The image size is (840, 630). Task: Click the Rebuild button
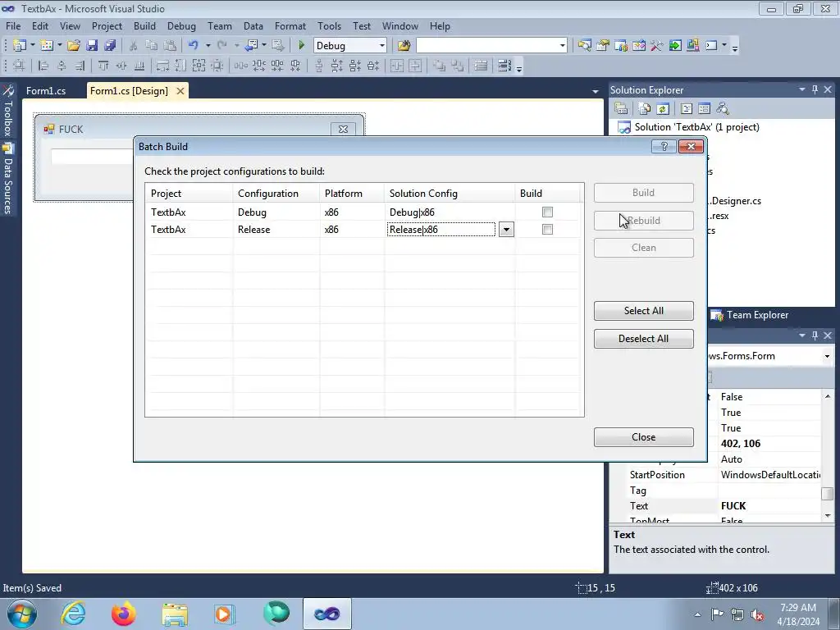point(643,221)
